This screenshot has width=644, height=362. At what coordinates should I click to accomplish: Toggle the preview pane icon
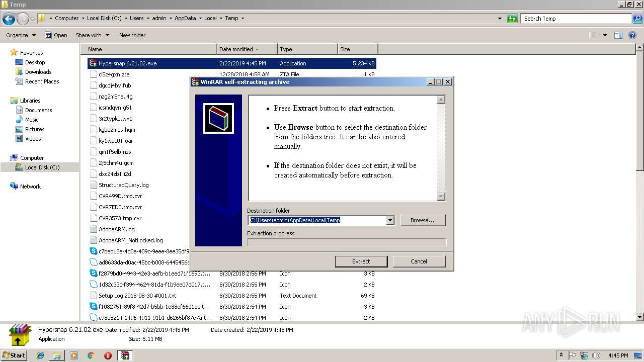618,35
